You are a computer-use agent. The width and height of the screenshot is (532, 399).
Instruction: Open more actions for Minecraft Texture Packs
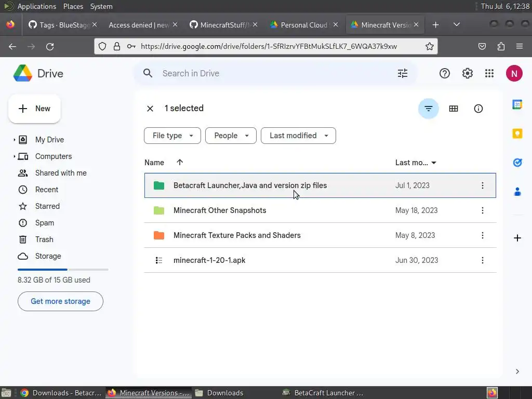[x=483, y=235]
